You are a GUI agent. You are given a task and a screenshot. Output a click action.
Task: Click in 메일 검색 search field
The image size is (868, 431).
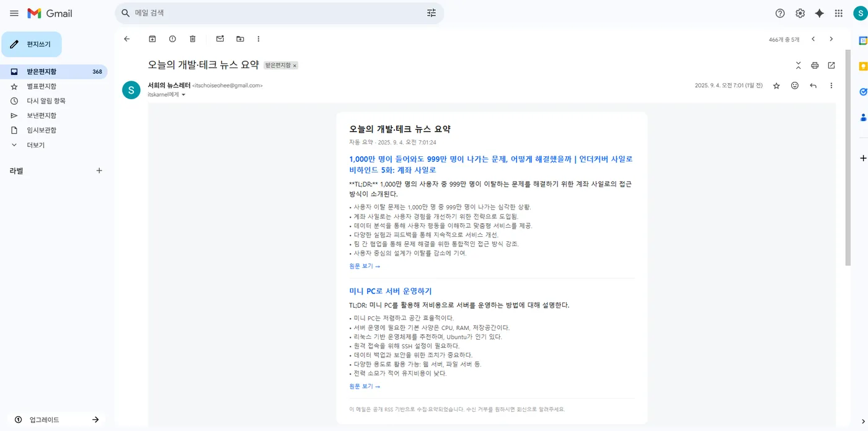(279, 13)
